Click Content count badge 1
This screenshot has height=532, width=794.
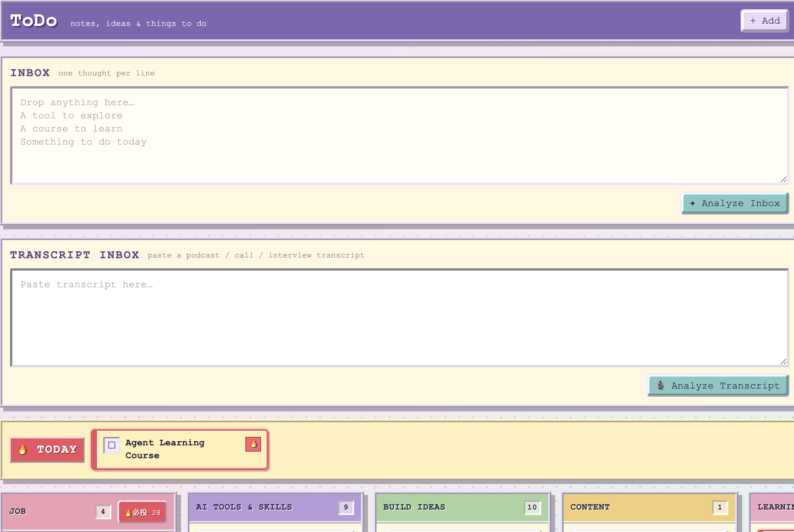720,507
